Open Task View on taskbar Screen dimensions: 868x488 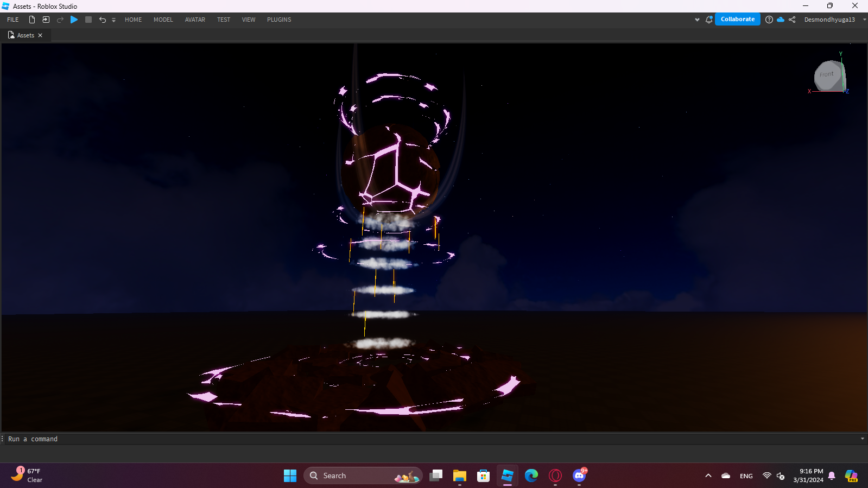(436, 476)
